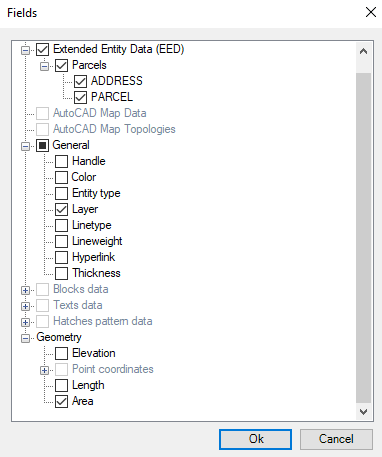The height and width of the screenshot is (457, 382).
Task: Enable the Hyperlink checkbox
Action: point(62,257)
